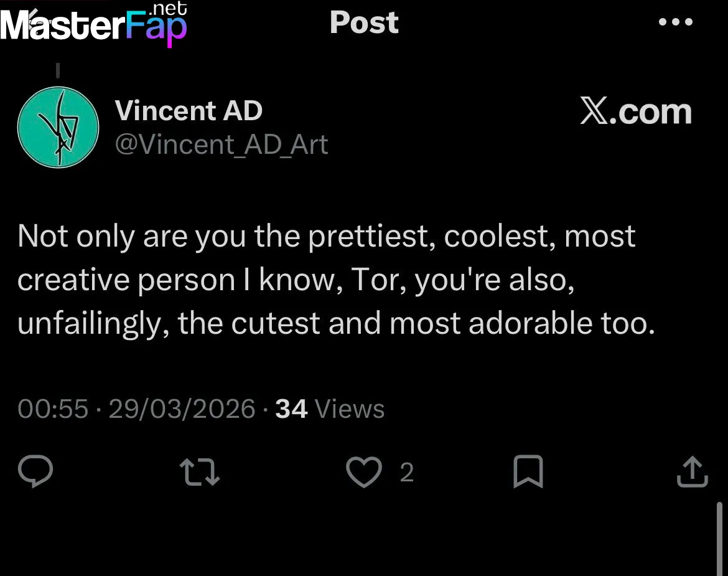Open the Vincent AD display name link
The height and width of the screenshot is (576, 728).
[189, 111]
